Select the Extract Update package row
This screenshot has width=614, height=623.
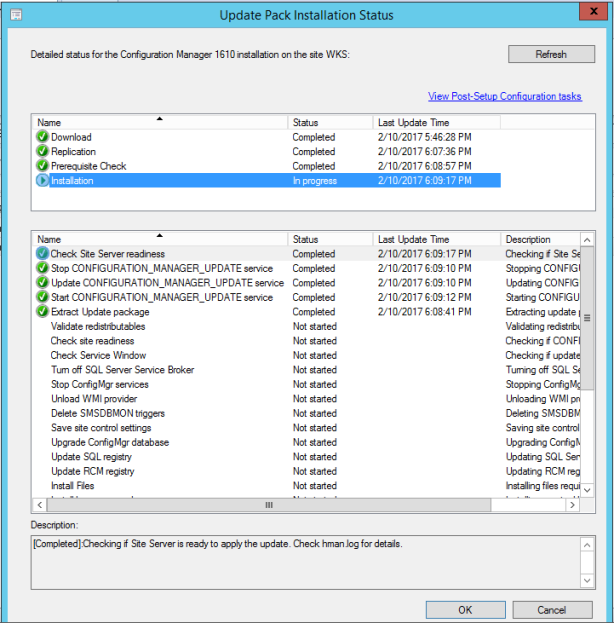coord(308,312)
